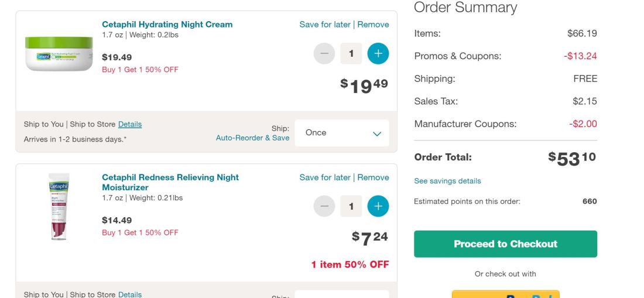Save Redness Relieving Moisturizer for later

coord(325,177)
